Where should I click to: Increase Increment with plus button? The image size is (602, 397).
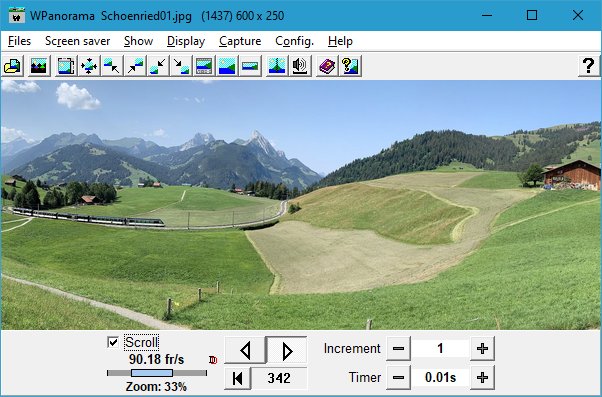click(482, 349)
